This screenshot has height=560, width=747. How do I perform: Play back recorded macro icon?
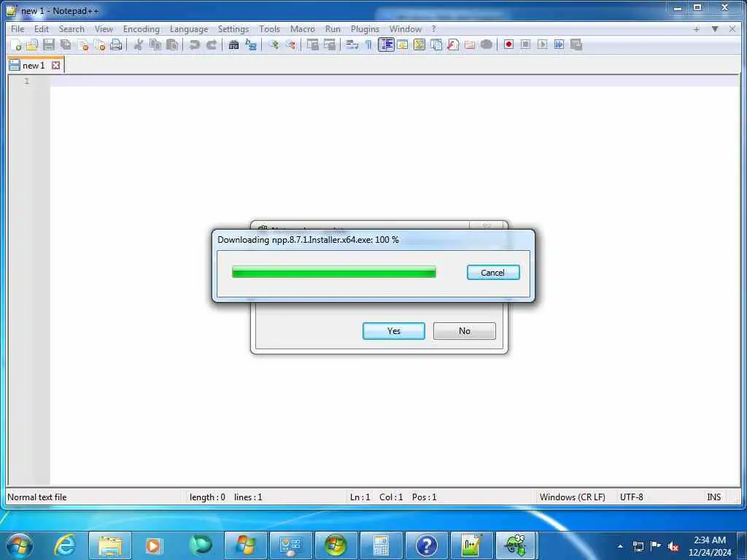pyautogui.click(x=542, y=44)
